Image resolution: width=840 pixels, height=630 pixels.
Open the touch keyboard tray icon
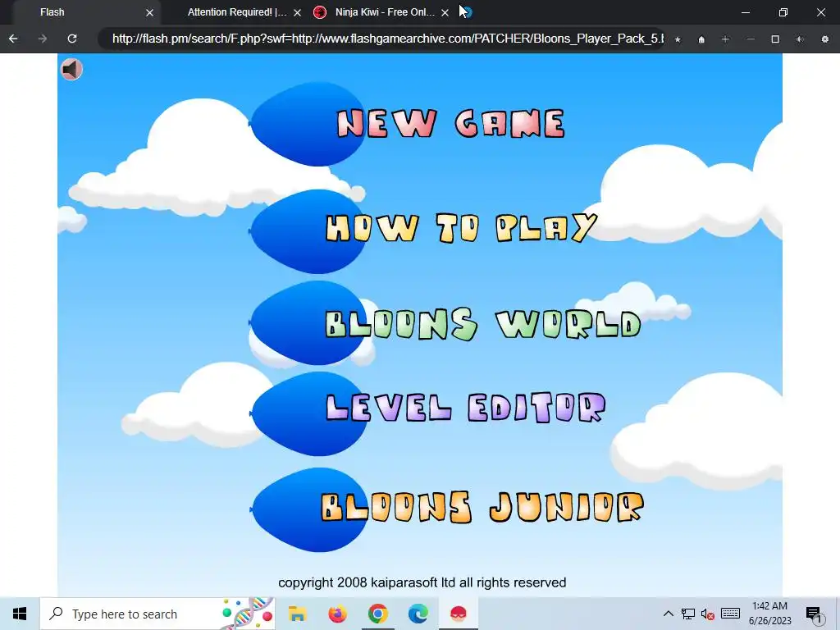coord(730,614)
